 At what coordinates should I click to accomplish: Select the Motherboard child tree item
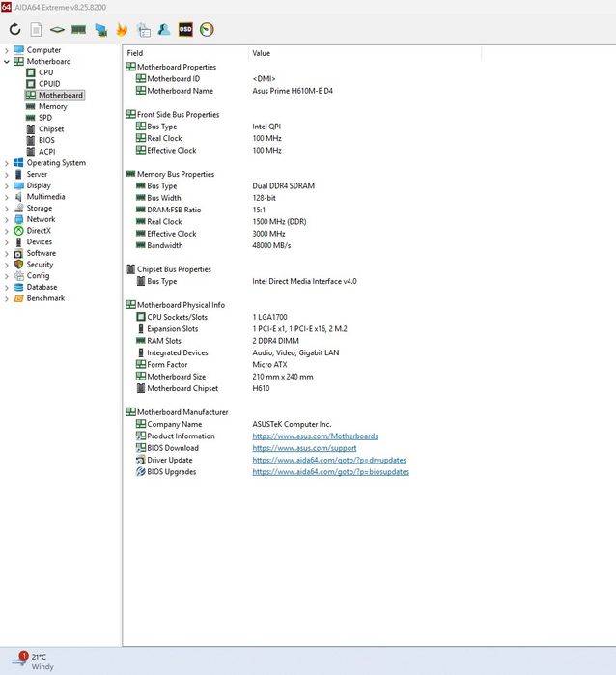55,96
